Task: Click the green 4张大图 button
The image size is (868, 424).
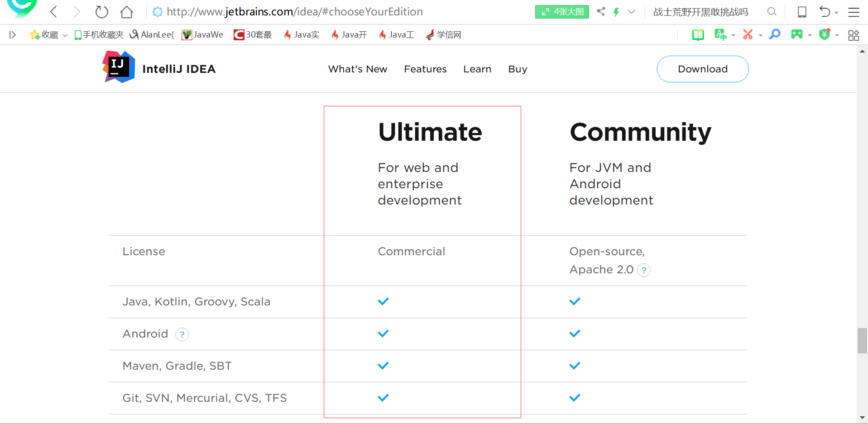Action: pos(562,12)
